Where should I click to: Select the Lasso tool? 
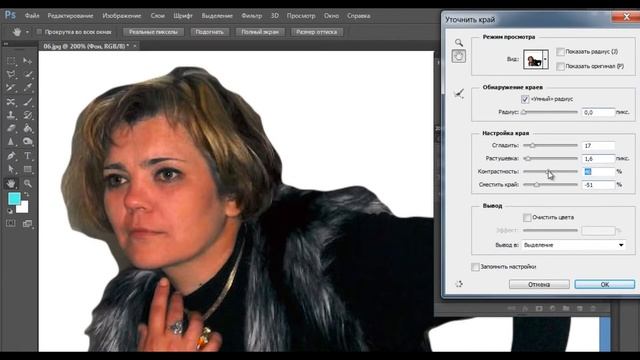pyautogui.click(x=11, y=74)
